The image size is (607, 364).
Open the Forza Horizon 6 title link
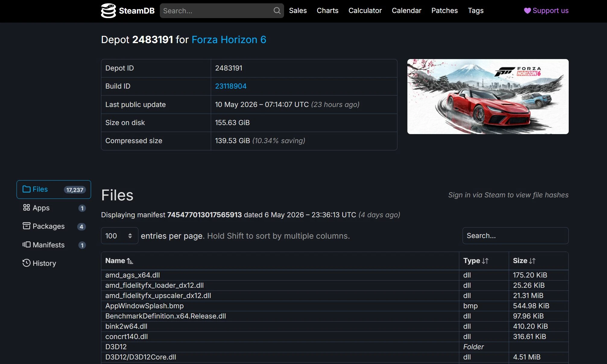[x=229, y=39]
